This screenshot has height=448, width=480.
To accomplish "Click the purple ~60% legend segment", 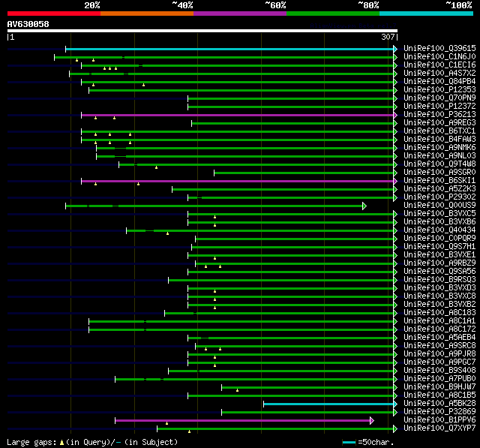I will click(240, 14).
